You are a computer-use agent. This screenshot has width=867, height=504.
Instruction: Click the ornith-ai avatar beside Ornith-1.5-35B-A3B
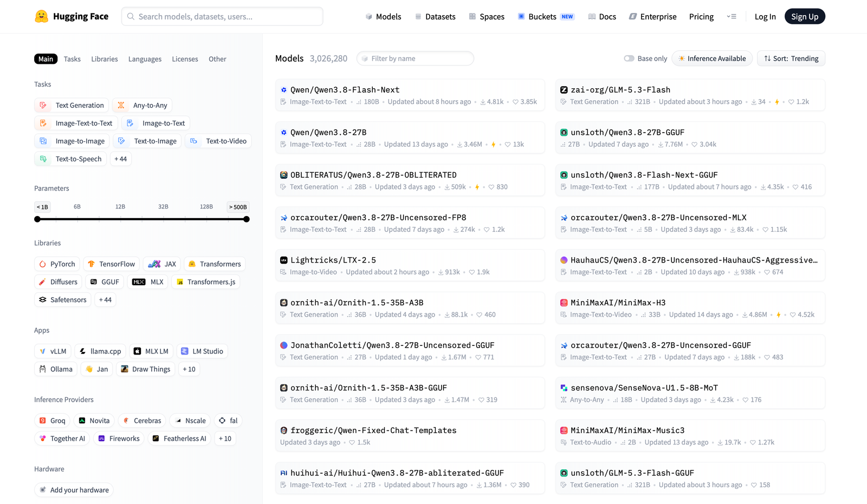(283, 303)
